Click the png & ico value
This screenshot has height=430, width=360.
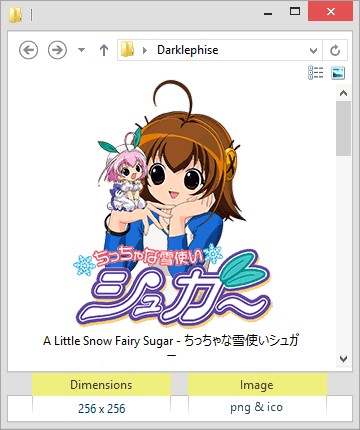click(x=257, y=408)
